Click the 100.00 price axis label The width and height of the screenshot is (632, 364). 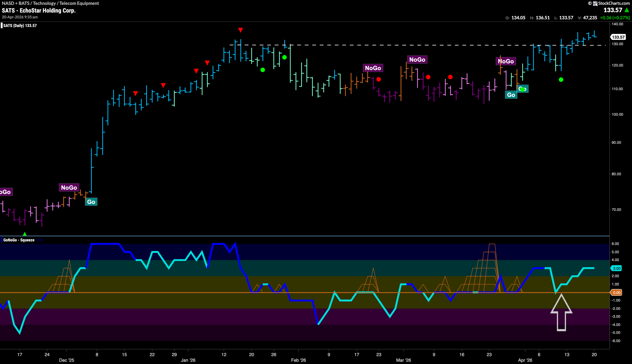(x=617, y=114)
